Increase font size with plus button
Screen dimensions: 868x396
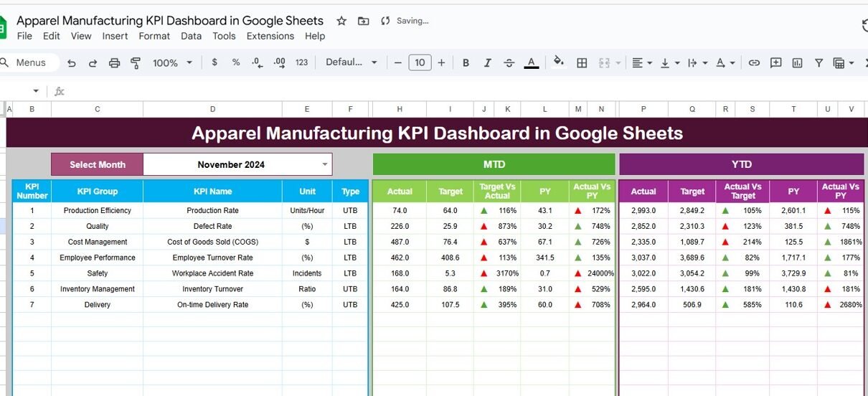point(441,62)
